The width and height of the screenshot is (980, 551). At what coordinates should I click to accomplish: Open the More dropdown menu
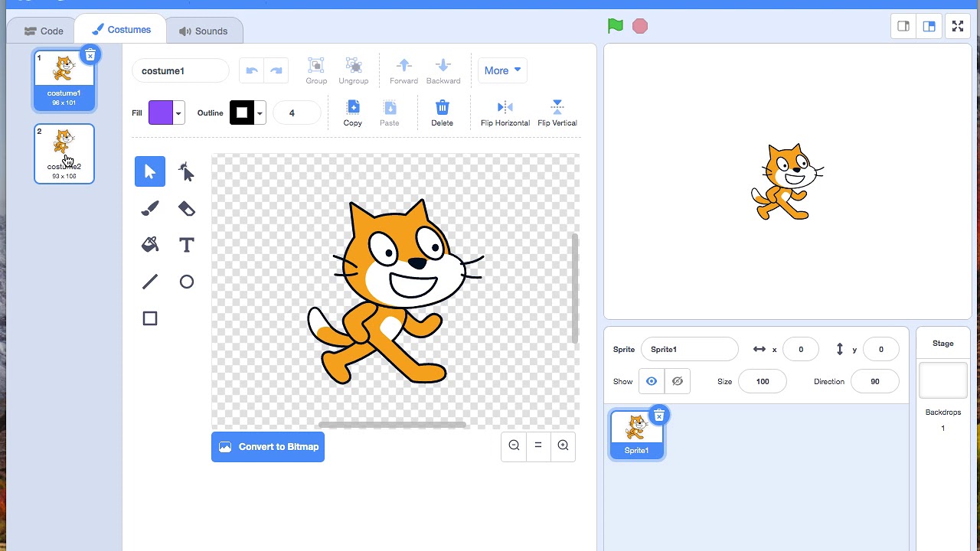click(x=502, y=70)
